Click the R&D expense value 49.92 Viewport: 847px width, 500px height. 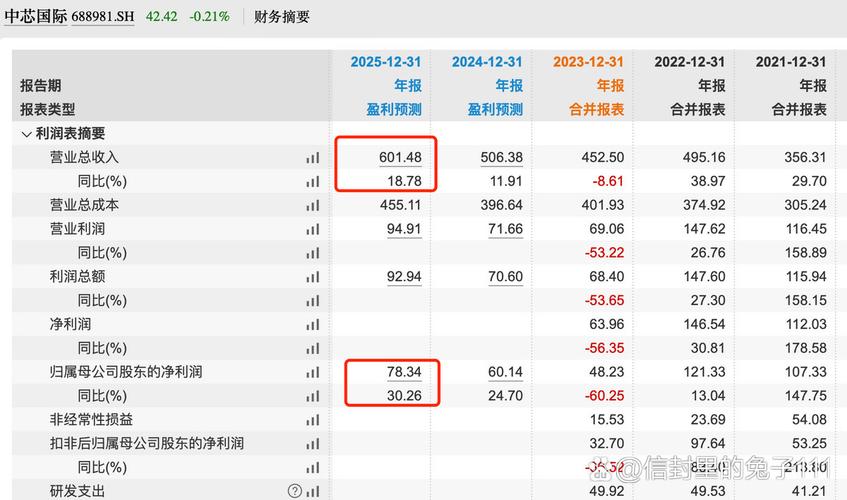click(607, 491)
